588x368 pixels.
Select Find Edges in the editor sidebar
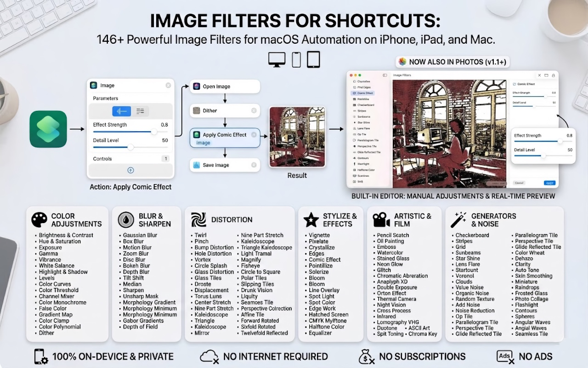click(363, 87)
